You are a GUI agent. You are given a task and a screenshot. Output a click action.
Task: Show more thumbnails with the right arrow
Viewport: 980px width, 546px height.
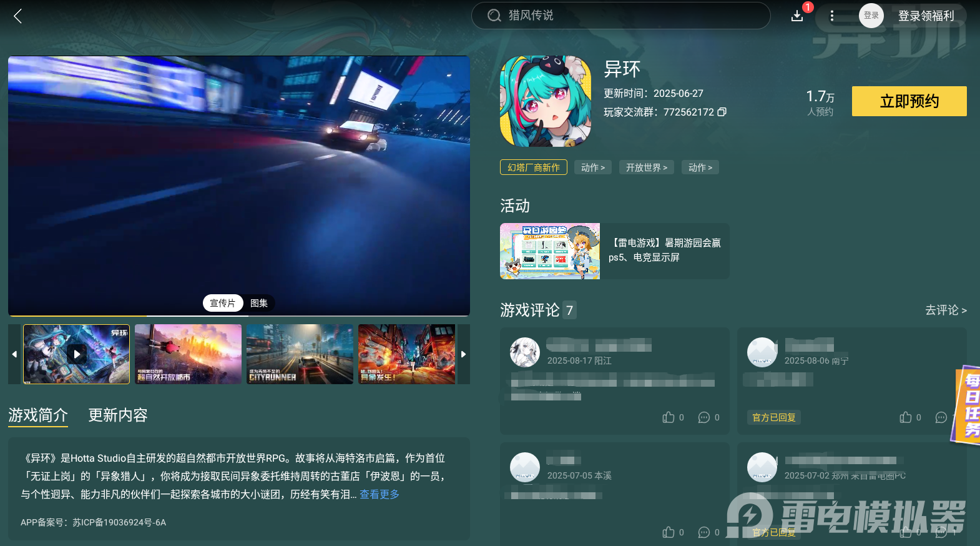[463, 354]
